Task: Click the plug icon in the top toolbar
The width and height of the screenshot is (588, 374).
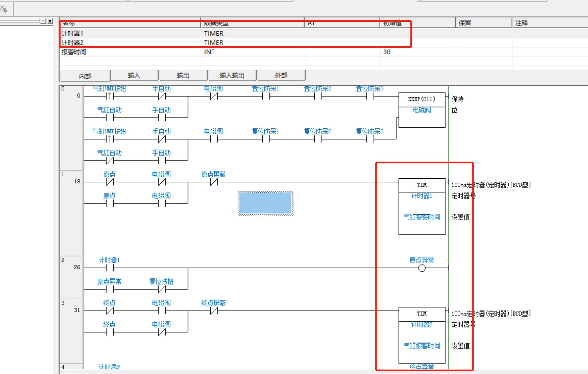Action: (x=4, y=9)
